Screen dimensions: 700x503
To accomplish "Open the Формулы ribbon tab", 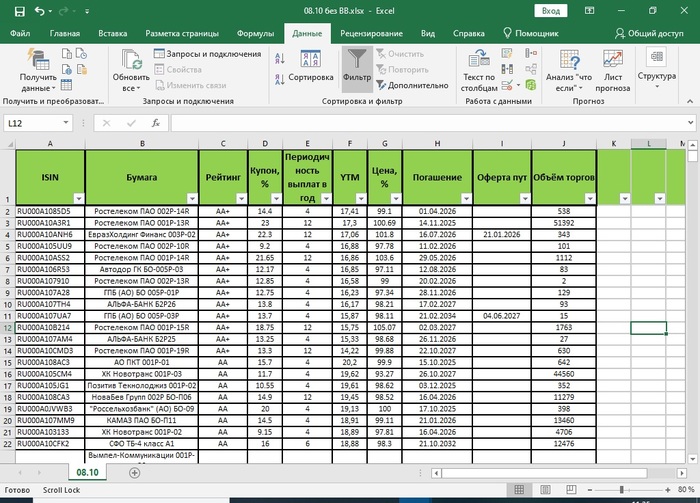I will coord(256,33).
